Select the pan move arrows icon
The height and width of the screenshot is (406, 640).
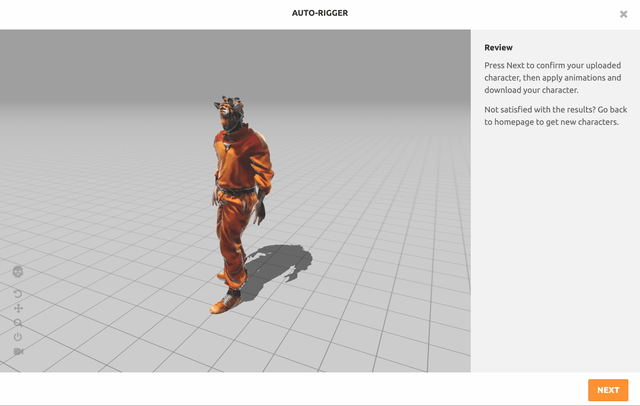click(x=18, y=309)
